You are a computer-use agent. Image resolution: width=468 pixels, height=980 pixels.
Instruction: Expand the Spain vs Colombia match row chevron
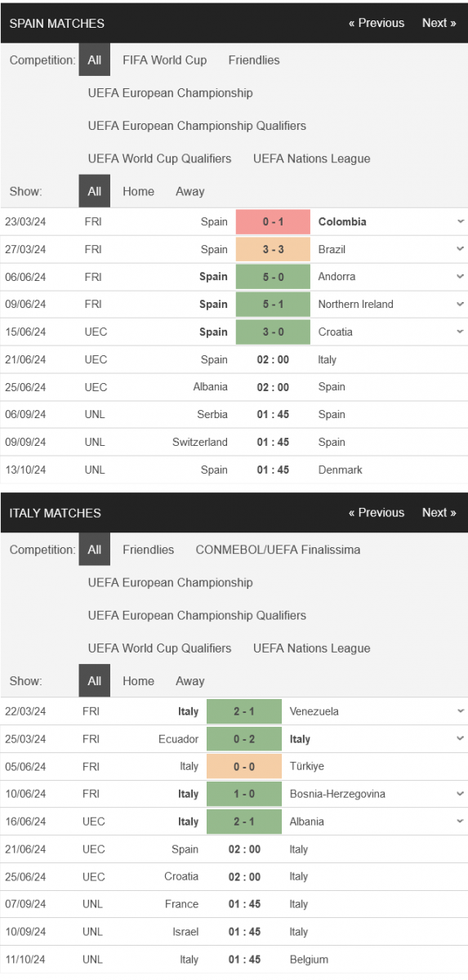[460, 221]
